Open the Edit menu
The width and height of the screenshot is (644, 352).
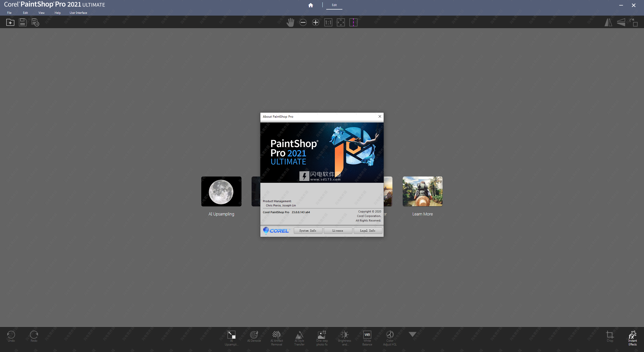click(25, 13)
